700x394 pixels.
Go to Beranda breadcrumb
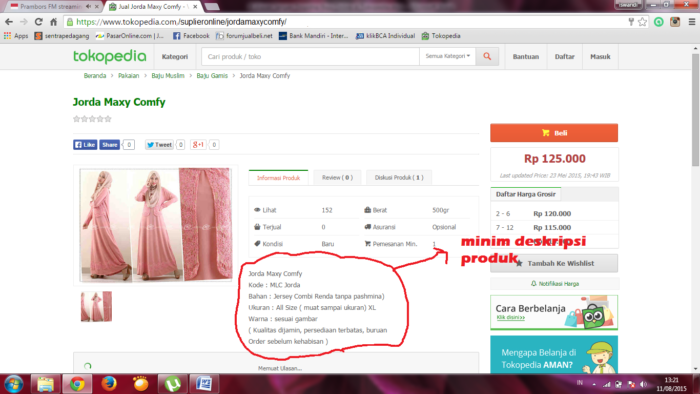click(x=95, y=76)
